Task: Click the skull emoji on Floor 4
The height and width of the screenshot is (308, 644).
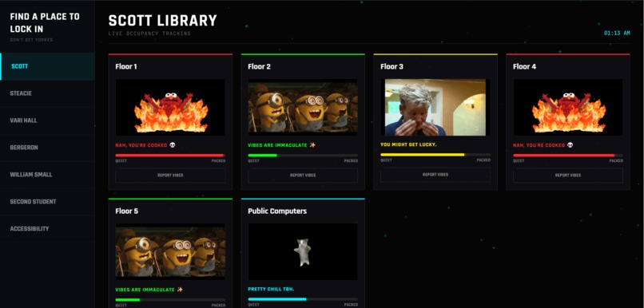Action: tap(570, 145)
